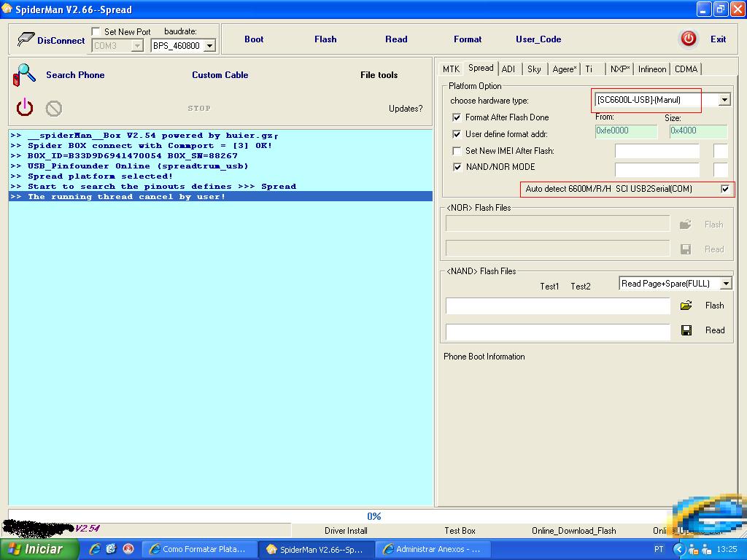Image resolution: width=747 pixels, height=560 pixels.
Task: Switch to Como Formatar Plata... taskbar window
Action: click(200, 549)
